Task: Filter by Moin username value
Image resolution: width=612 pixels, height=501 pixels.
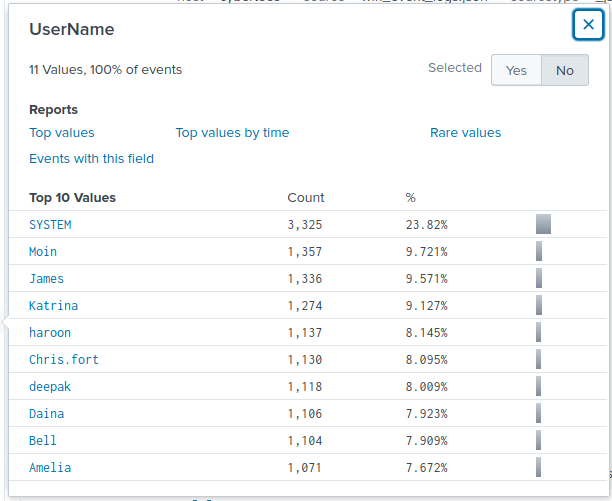Action: coord(43,252)
